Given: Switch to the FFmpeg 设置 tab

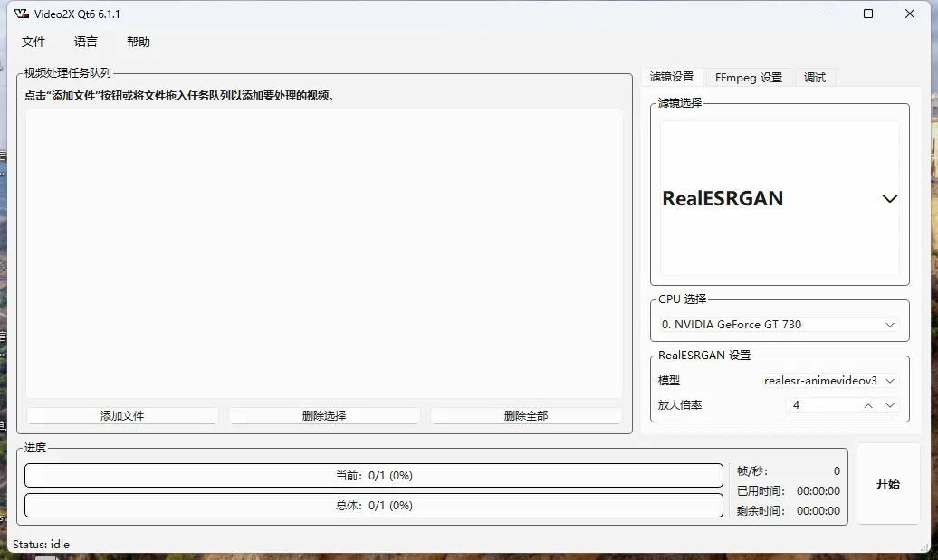Looking at the screenshot, I should (749, 78).
